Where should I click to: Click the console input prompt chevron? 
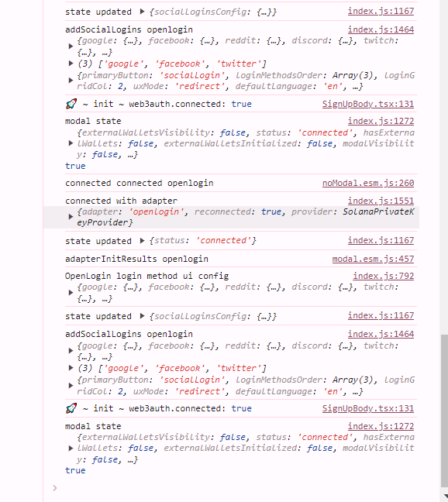pos(55,488)
